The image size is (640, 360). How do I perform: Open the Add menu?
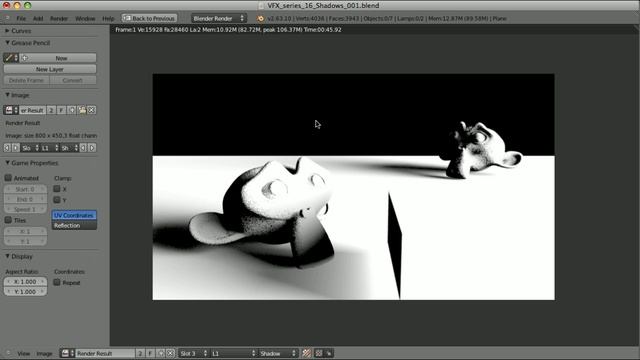[x=38, y=18]
